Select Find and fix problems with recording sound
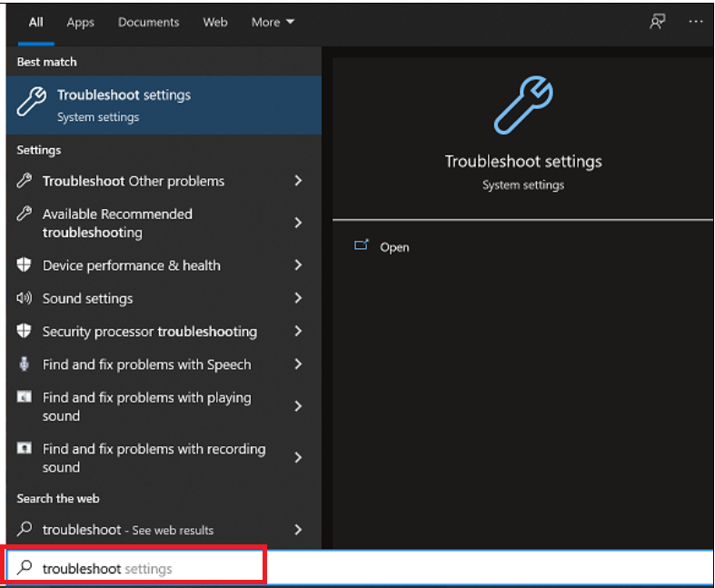 (154, 458)
